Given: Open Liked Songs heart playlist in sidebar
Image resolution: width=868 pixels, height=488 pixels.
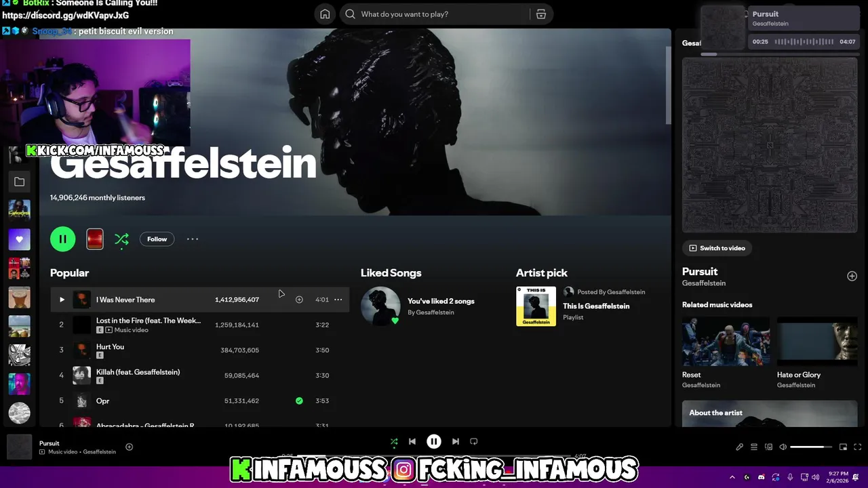Looking at the screenshot, I should [19, 239].
